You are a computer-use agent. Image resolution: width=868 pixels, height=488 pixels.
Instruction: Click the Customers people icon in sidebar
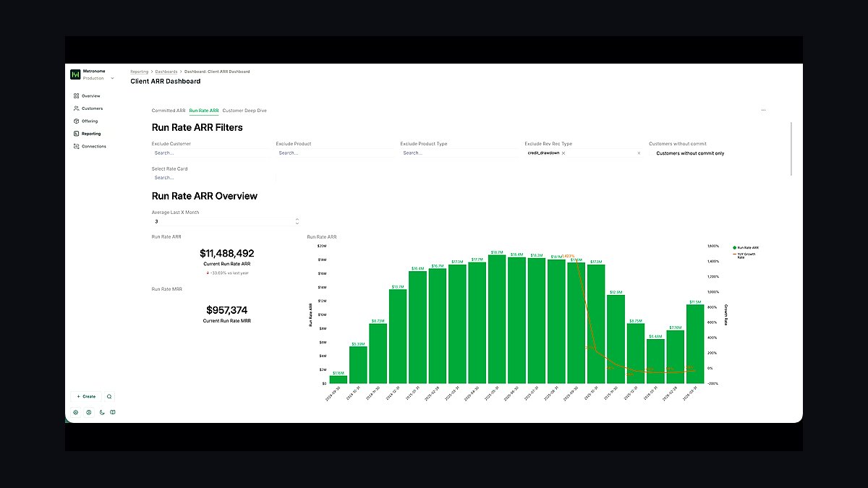(76, 108)
